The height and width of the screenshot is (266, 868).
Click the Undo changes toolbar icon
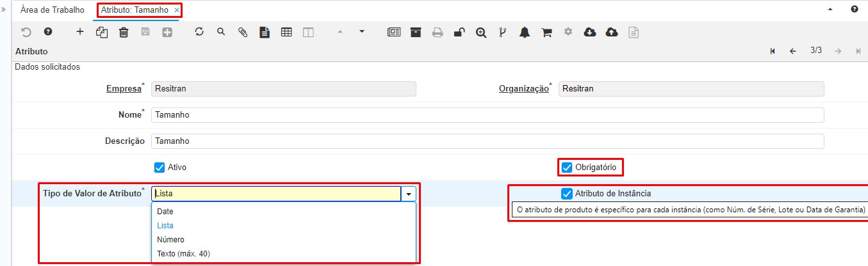(26, 32)
